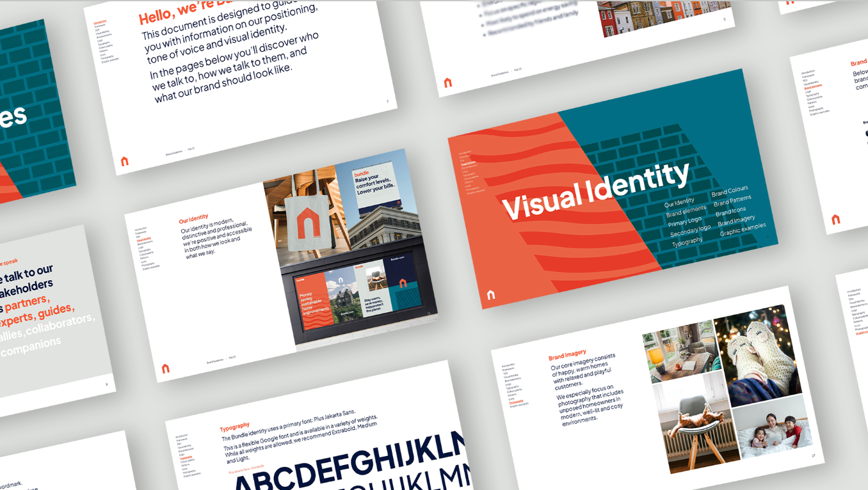Screen dimensions: 868x490
Task: Click the 'bundle' wordmark on the billboard
Action: pyautogui.click(x=362, y=173)
